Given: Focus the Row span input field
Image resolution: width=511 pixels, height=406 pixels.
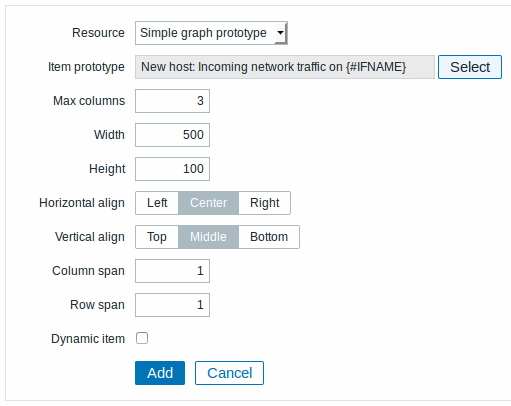Looking at the screenshot, I should click(x=172, y=305).
